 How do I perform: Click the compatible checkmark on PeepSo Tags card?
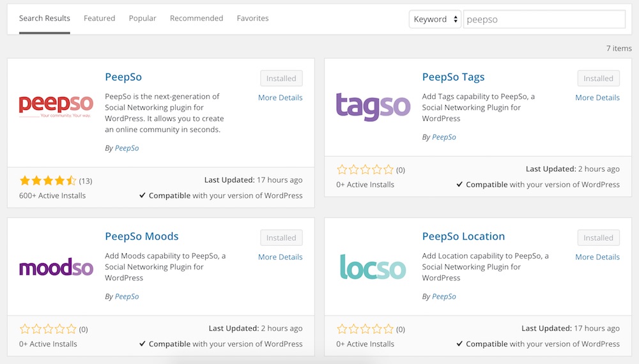pyautogui.click(x=459, y=185)
